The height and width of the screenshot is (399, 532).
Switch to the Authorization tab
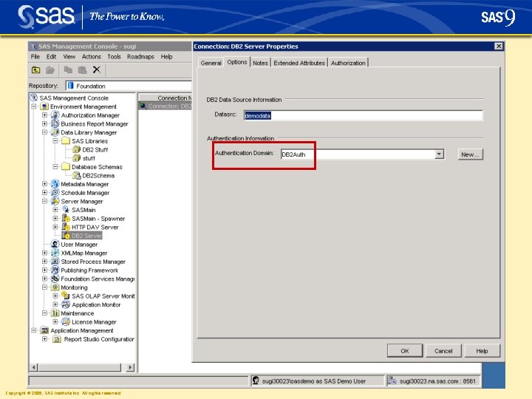[348, 63]
